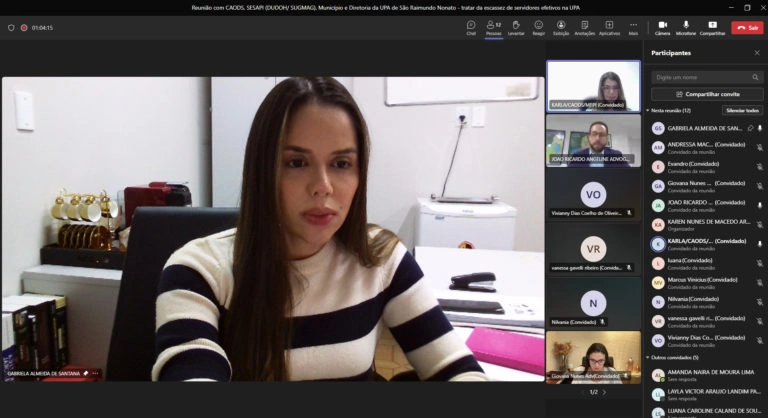Open the Aplicativos apps panel
The width and height of the screenshot is (768, 418).
coord(609,26)
